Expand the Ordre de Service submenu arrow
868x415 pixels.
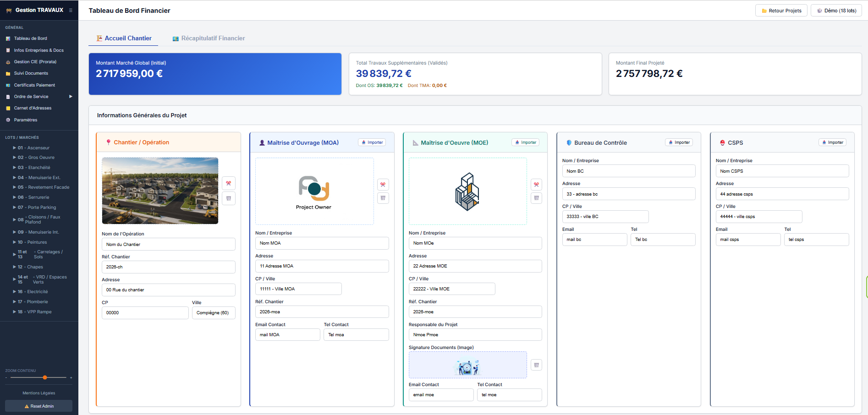(x=71, y=96)
